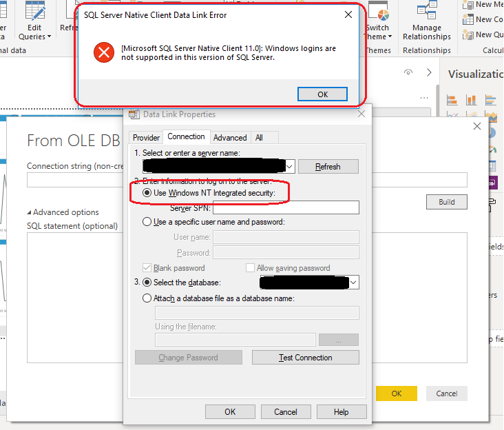Screen dimensions: 504x430
Task: Open the Select the database dropdown
Action: click(354, 283)
